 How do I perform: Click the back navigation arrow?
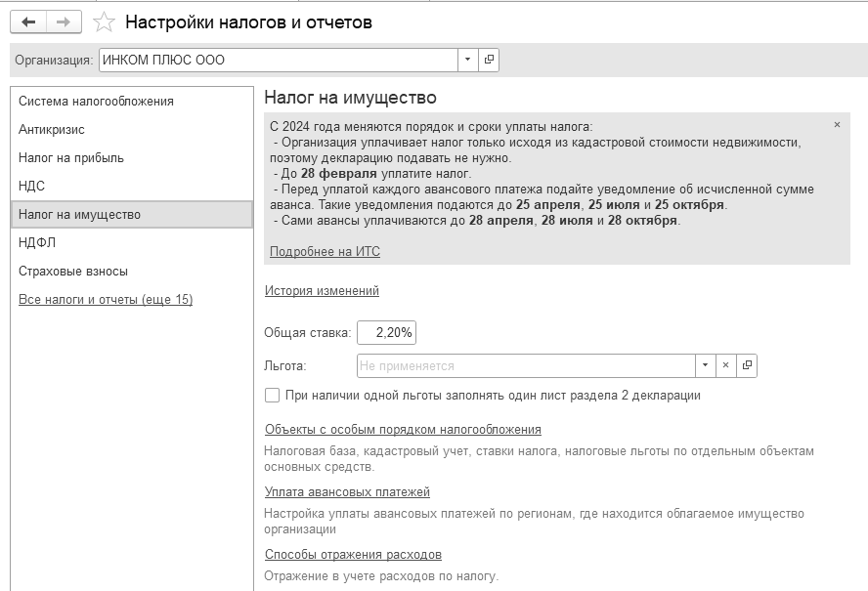(x=27, y=21)
